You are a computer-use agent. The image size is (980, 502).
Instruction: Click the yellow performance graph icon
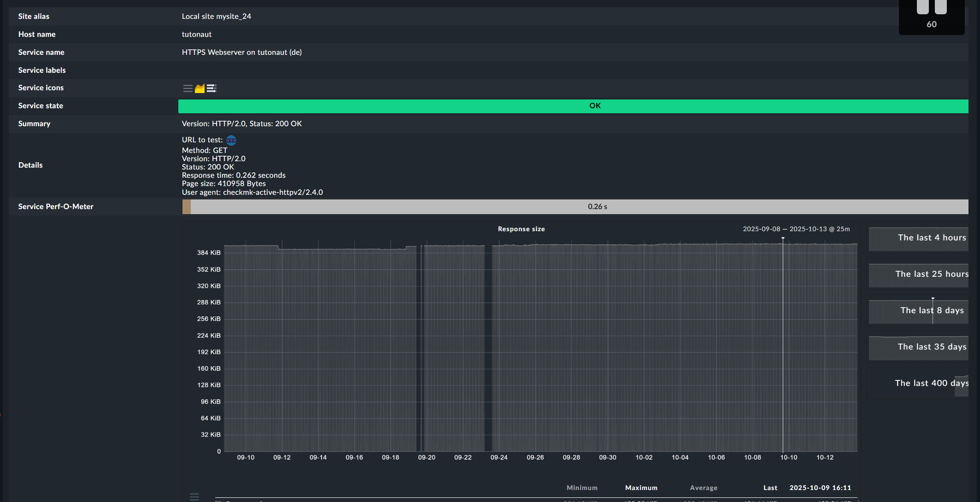200,88
